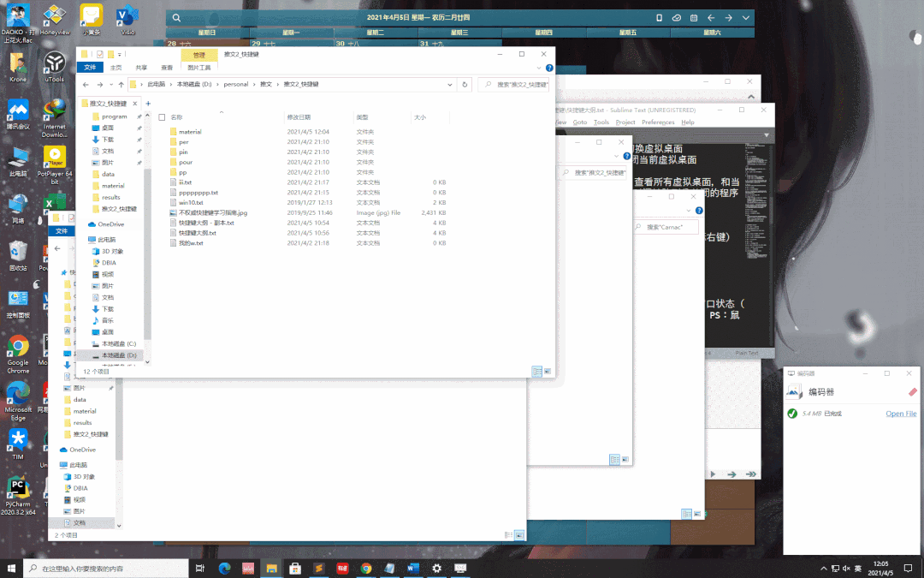Open the 图片工具 ribbon tab
Viewport: 924px width, 578px height.
pyautogui.click(x=199, y=68)
